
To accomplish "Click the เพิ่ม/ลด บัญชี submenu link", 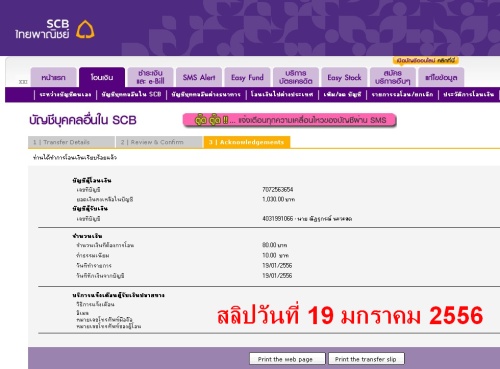I will coord(342,95).
